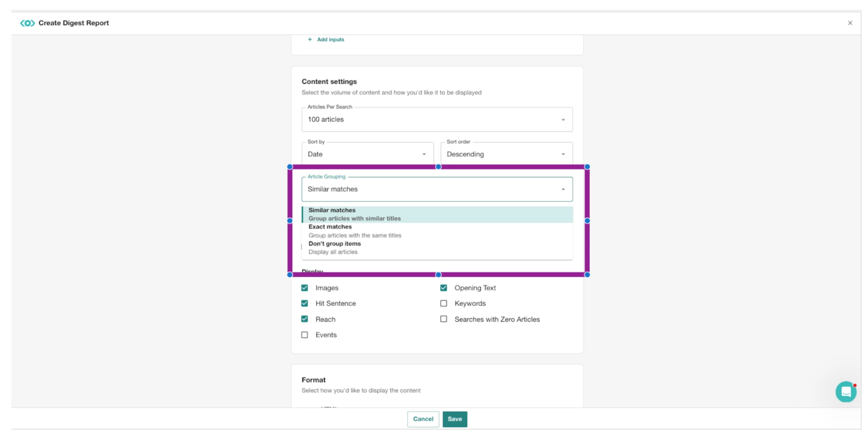
Task: Select the Similar matches option
Action: pyautogui.click(x=437, y=214)
